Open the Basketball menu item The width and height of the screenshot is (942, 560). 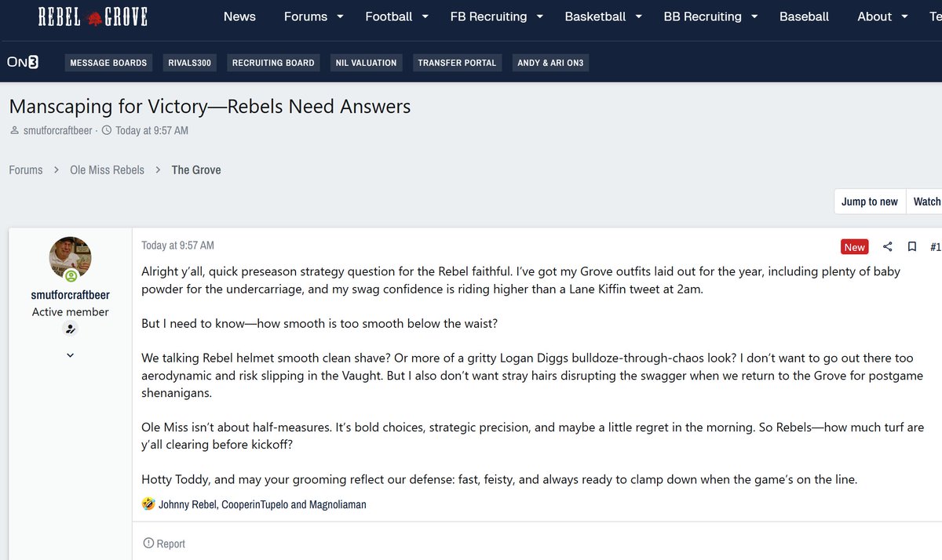(x=595, y=16)
